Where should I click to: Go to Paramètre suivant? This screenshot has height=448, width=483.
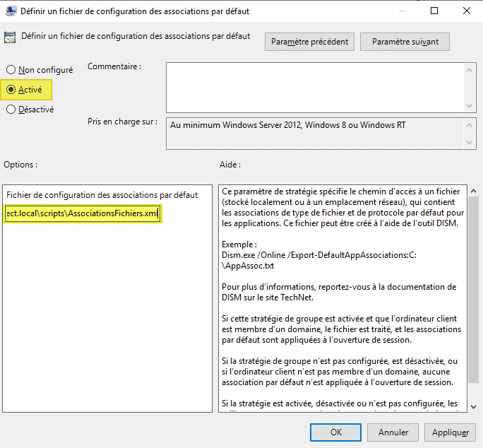pos(405,42)
